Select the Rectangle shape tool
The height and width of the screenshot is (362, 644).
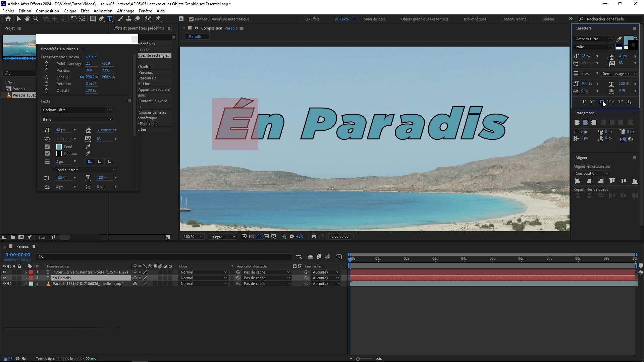click(93, 19)
